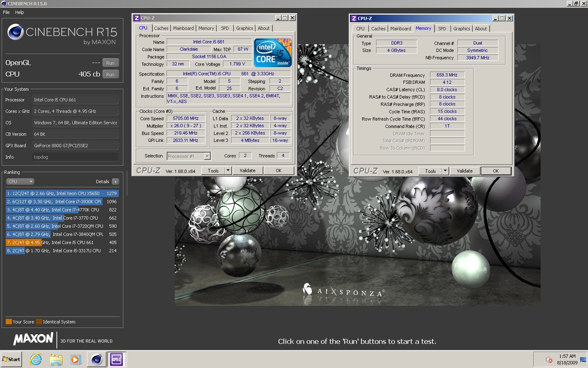Select ranking entry Core i7-4770K

tap(62, 210)
